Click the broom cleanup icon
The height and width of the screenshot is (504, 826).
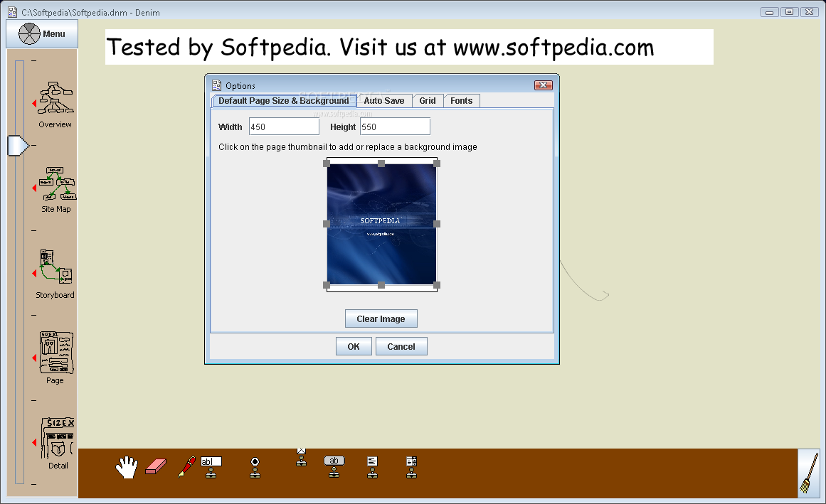click(x=809, y=473)
